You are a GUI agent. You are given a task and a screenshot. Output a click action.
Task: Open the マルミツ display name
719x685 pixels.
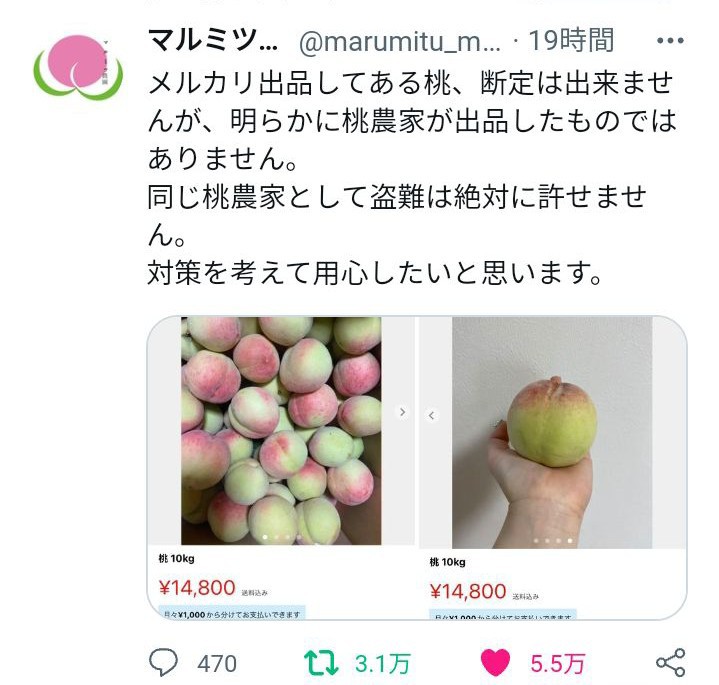[x=213, y=40]
